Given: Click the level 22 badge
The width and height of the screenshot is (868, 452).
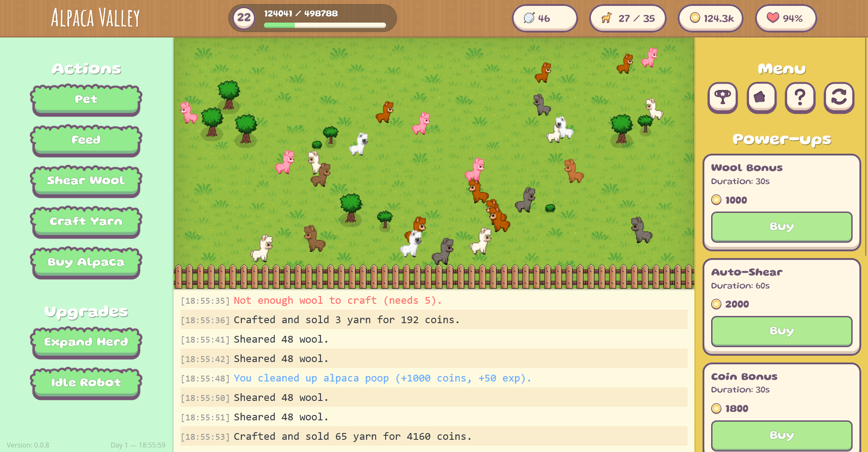Looking at the screenshot, I should point(244,17).
